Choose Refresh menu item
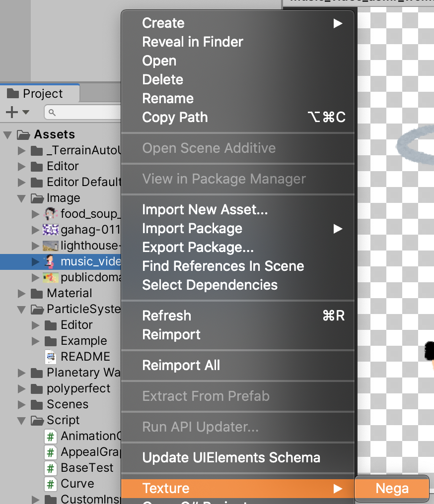Image resolution: width=434 pixels, height=504 pixels. coord(238,315)
